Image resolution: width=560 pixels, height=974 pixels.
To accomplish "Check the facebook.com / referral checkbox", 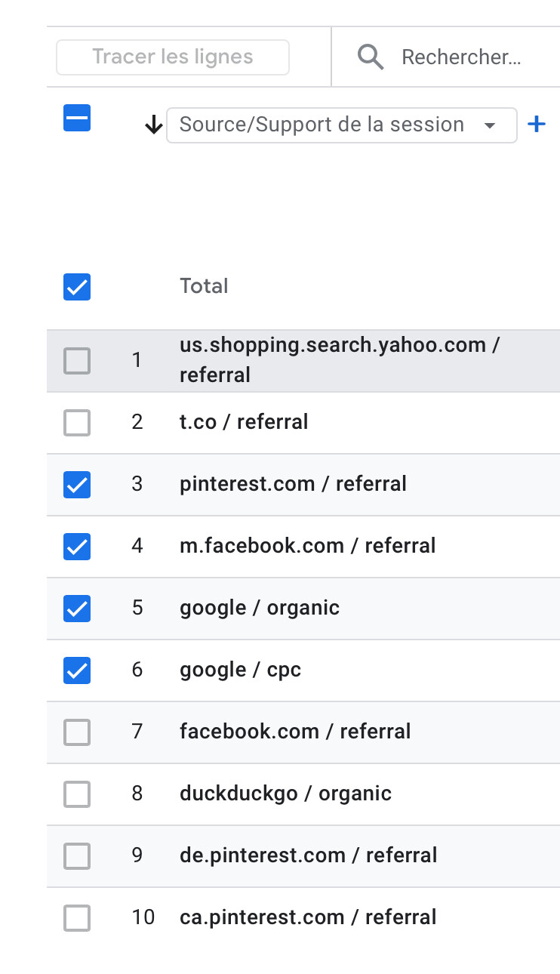I will click(77, 732).
